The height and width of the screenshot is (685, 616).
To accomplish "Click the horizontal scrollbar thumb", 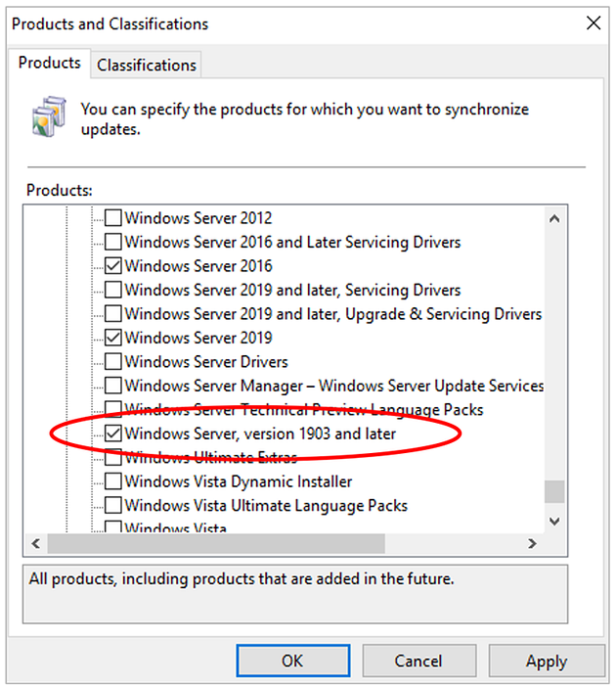I will click(215, 544).
